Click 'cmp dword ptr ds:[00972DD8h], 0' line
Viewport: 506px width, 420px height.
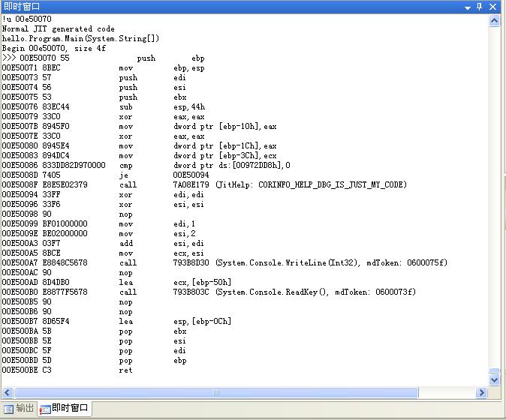point(146,165)
